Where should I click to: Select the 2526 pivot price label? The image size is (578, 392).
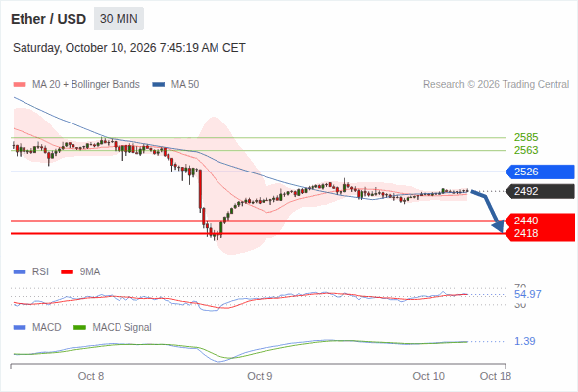pyautogui.click(x=540, y=171)
